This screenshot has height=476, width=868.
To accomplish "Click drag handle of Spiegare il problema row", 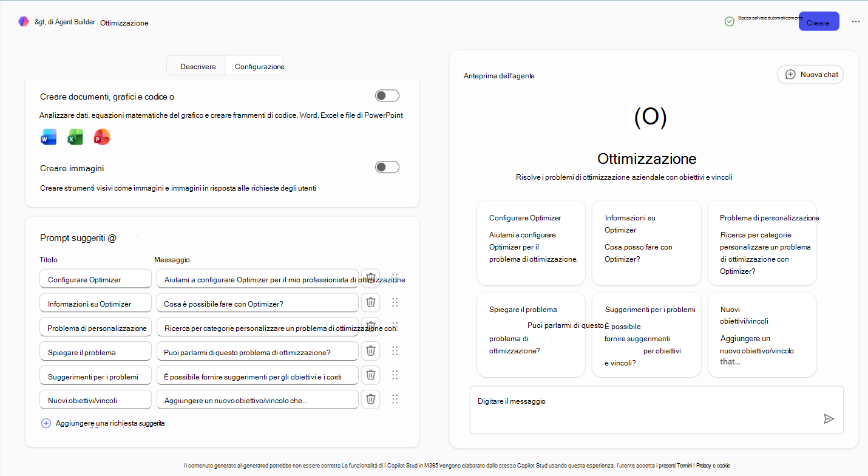I will (395, 350).
